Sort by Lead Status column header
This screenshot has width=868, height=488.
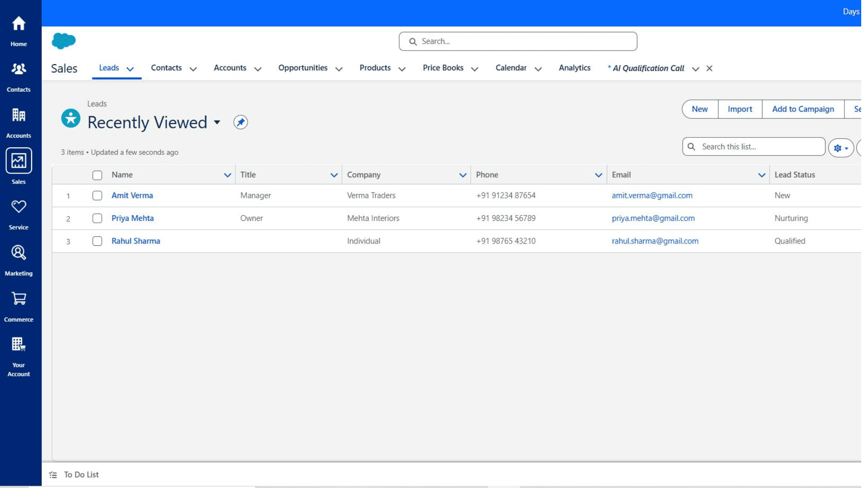[x=795, y=175]
